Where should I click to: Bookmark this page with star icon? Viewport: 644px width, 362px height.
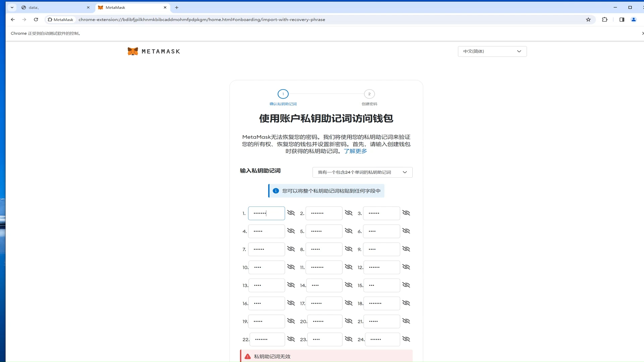(x=588, y=19)
